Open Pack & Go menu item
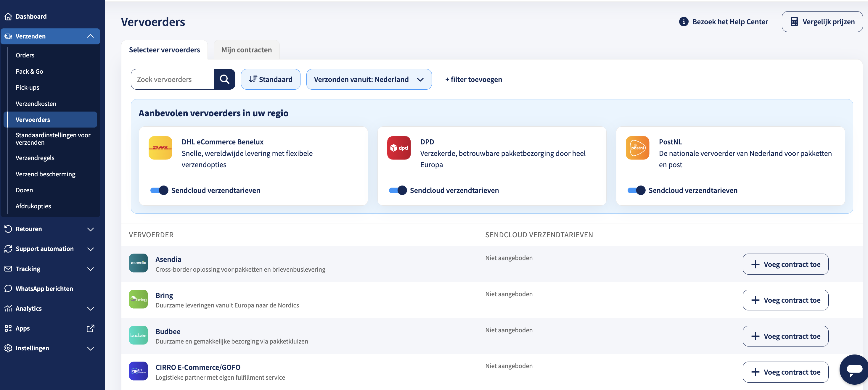 29,71
